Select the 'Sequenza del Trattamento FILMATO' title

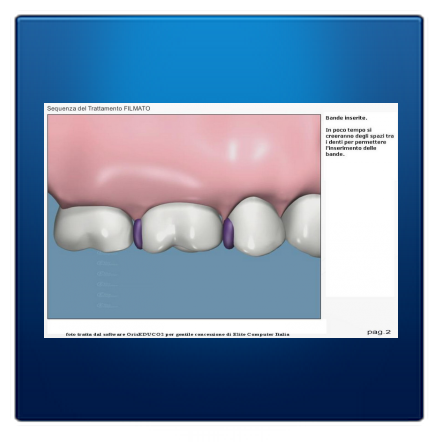(x=98, y=108)
